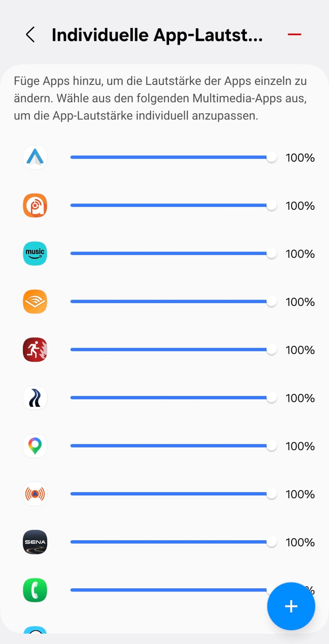Tap the back arrow in header

coord(31,35)
